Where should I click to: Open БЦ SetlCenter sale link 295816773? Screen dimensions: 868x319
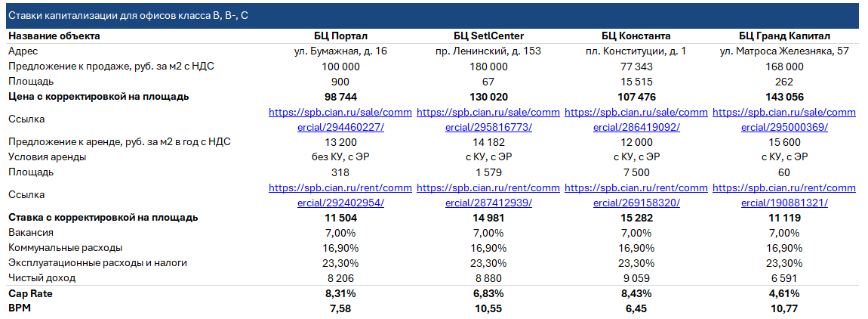pyautogui.click(x=488, y=119)
